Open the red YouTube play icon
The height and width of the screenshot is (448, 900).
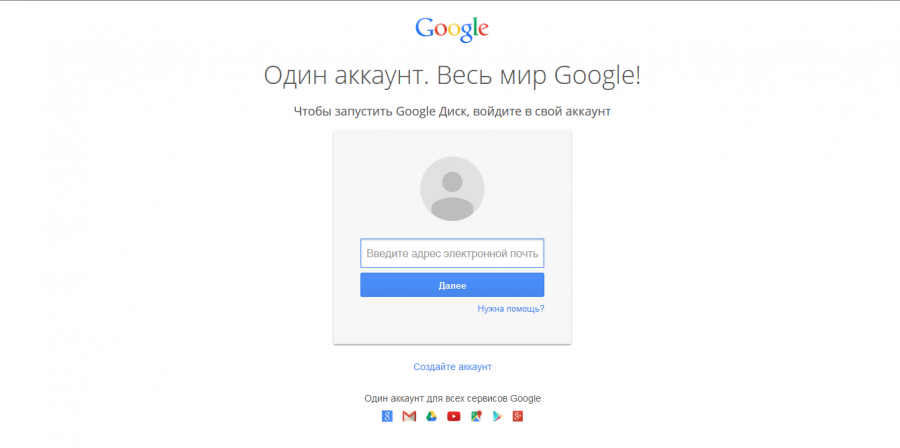(453, 416)
